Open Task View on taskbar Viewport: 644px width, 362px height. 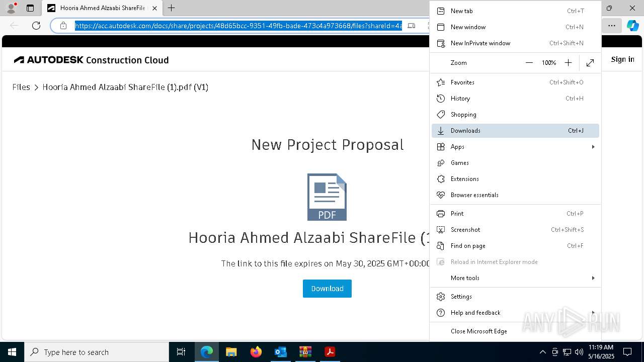[181, 352]
